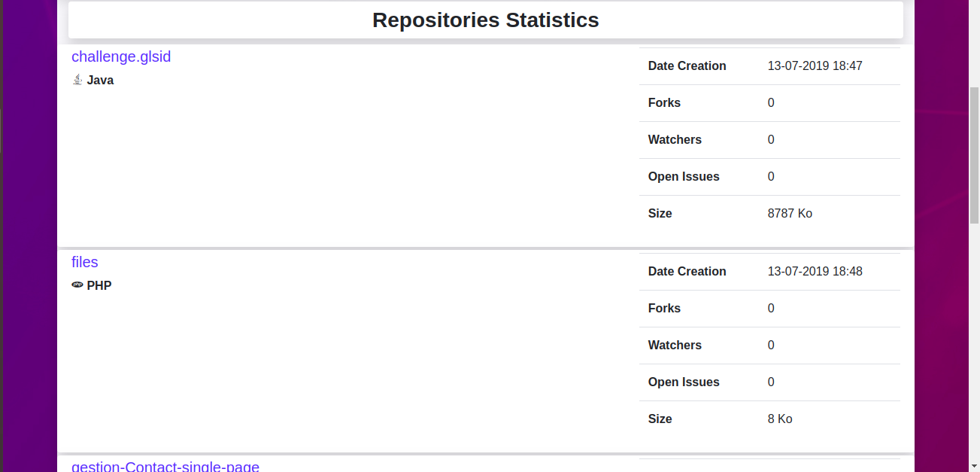This screenshot has width=980, height=472.
Task: Select the Date Creation row for challenge.glsid
Action: pyautogui.click(x=687, y=65)
